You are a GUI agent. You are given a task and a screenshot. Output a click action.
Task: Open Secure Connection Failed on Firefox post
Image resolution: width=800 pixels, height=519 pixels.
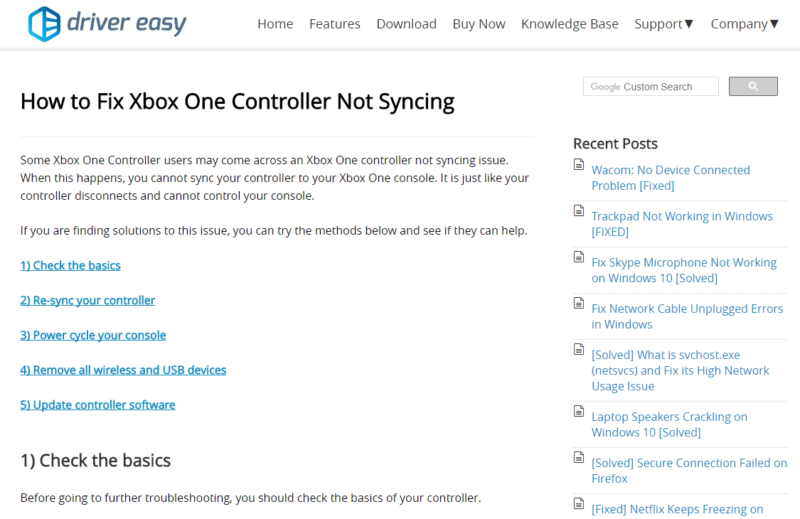coord(689,471)
